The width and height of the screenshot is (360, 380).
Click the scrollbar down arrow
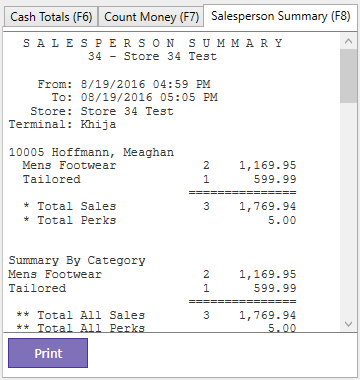pos(349,324)
